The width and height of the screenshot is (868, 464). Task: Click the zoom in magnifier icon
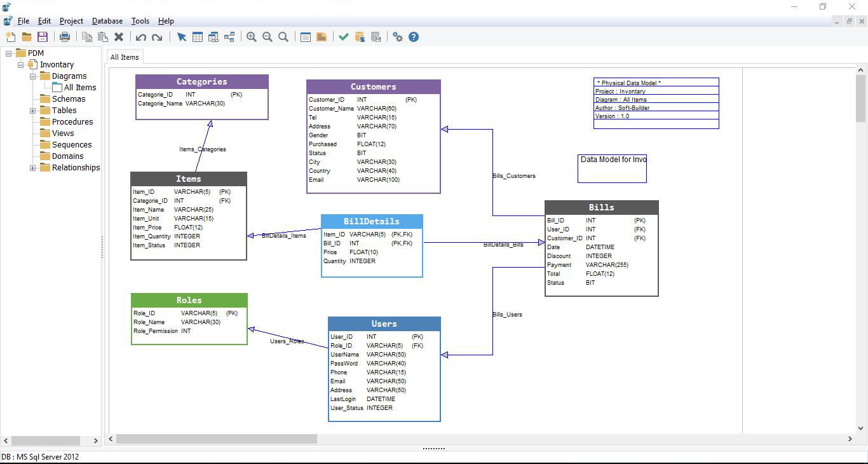coord(252,37)
